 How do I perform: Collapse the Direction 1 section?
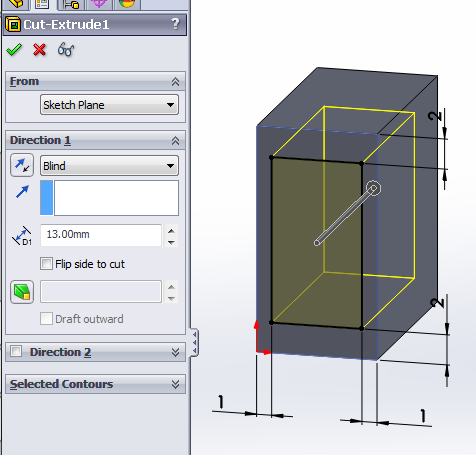tap(175, 141)
